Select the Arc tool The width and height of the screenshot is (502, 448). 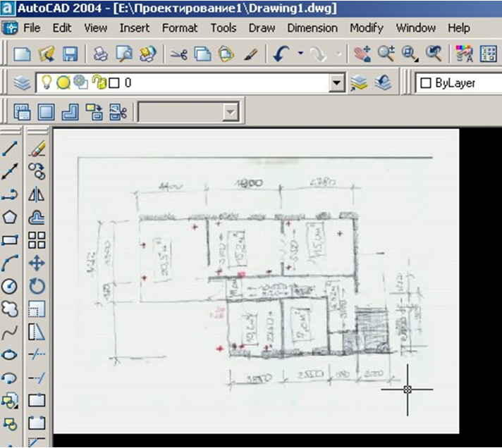pos(10,263)
